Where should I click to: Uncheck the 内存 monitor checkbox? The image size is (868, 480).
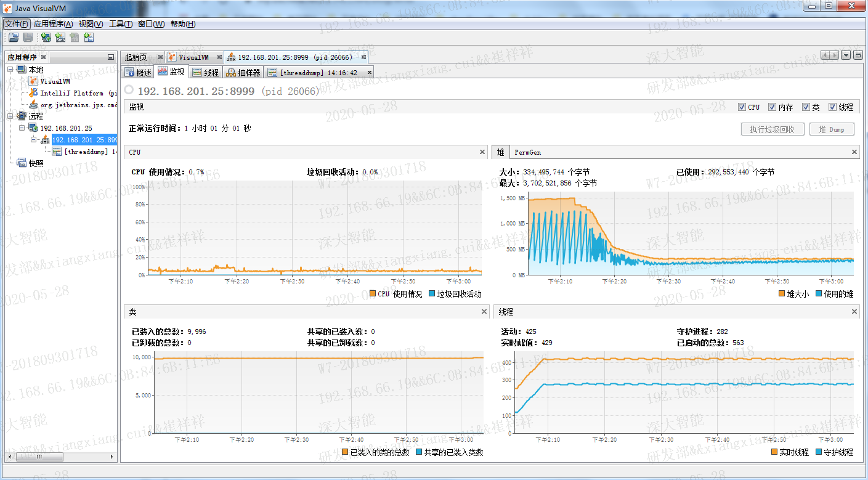tap(772, 107)
